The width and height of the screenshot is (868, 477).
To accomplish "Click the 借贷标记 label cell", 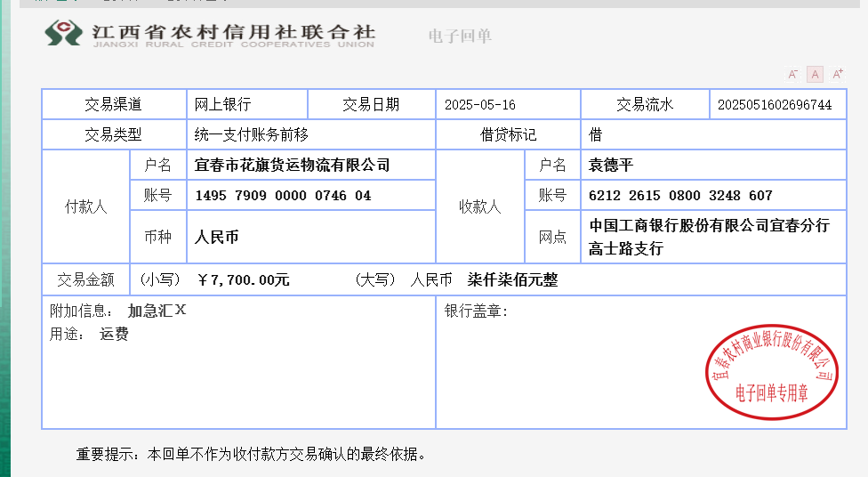I will click(508, 134).
